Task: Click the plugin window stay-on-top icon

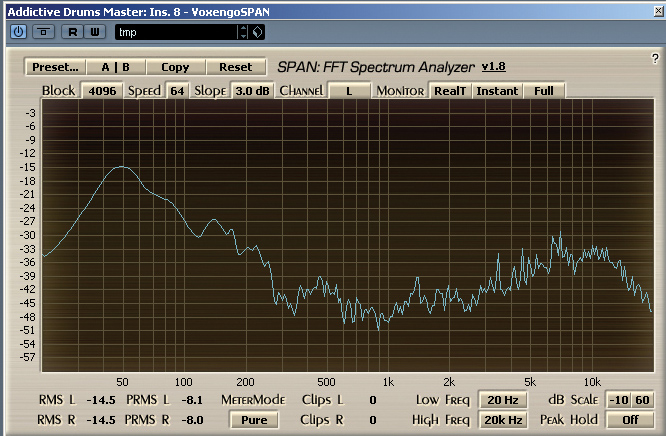Action: 43,32
